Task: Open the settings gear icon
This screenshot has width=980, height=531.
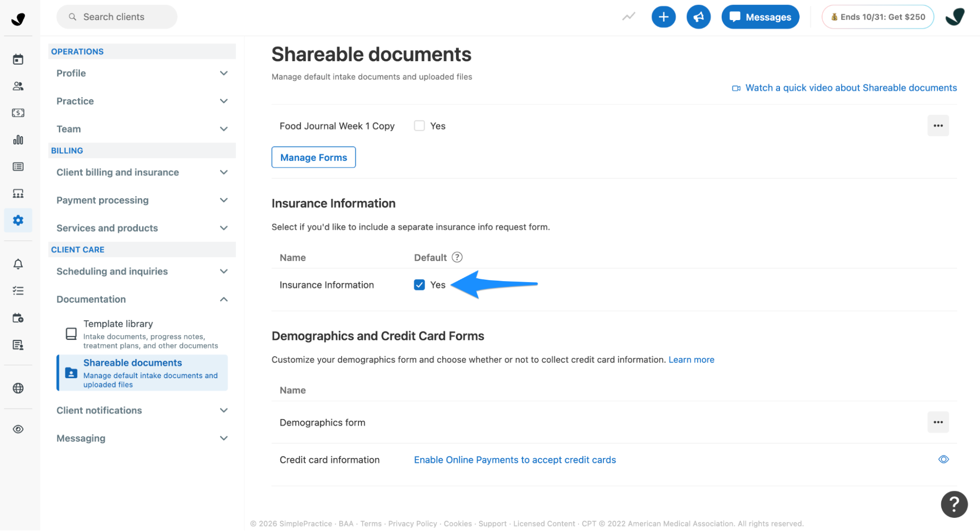Action: tap(18, 220)
